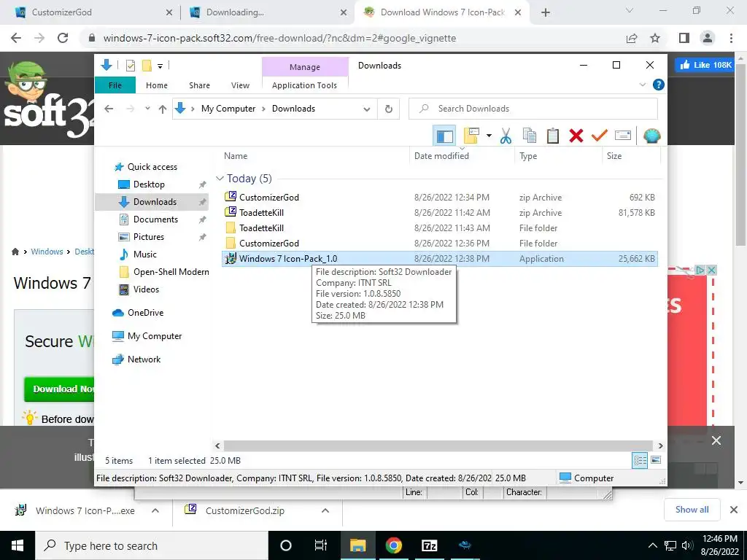Image resolution: width=747 pixels, height=560 pixels.
Task: Sort by Size column header
Action: [x=631, y=156]
